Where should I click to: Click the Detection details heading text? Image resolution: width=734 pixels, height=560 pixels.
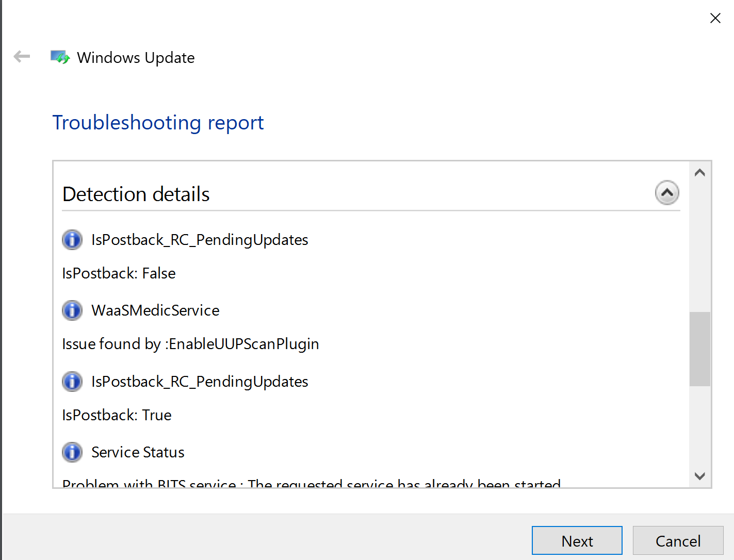coord(136,194)
